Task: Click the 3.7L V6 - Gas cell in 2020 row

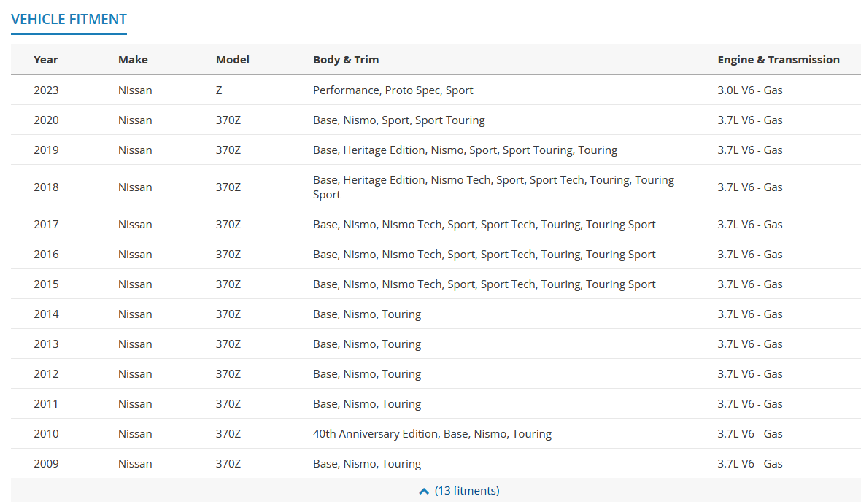Action: coord(749,120)
